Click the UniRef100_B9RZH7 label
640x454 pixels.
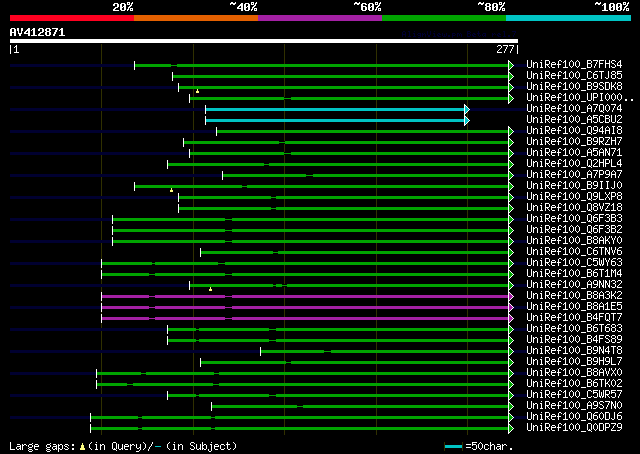click(x=574, y=142)
